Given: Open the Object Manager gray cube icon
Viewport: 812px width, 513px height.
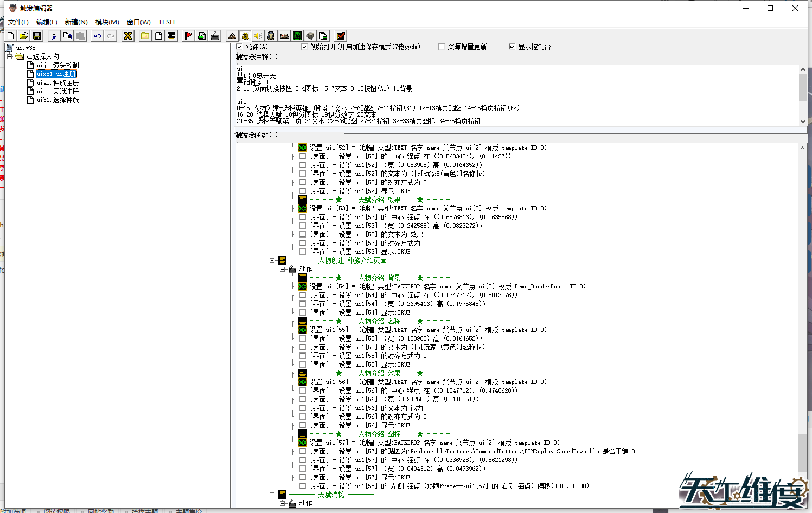Looking at the screenshot, I should (x=310, y=36).
